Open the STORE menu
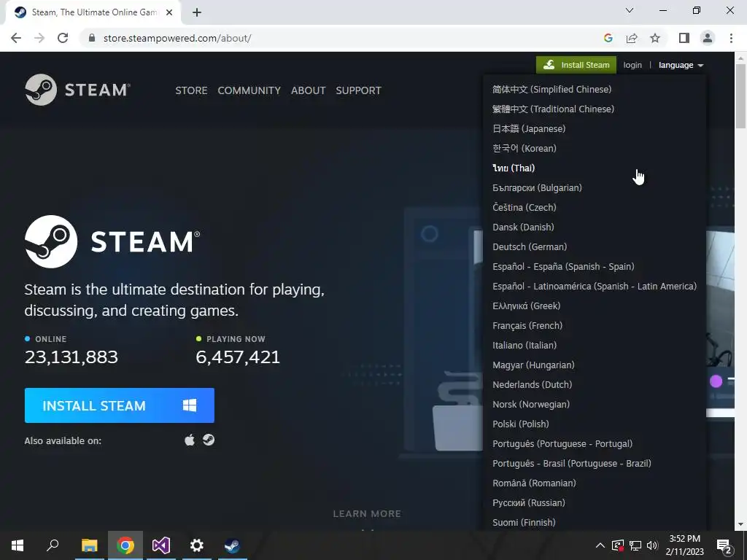The width and height of the screenshot is (747, 560). (x=191, y=90)
